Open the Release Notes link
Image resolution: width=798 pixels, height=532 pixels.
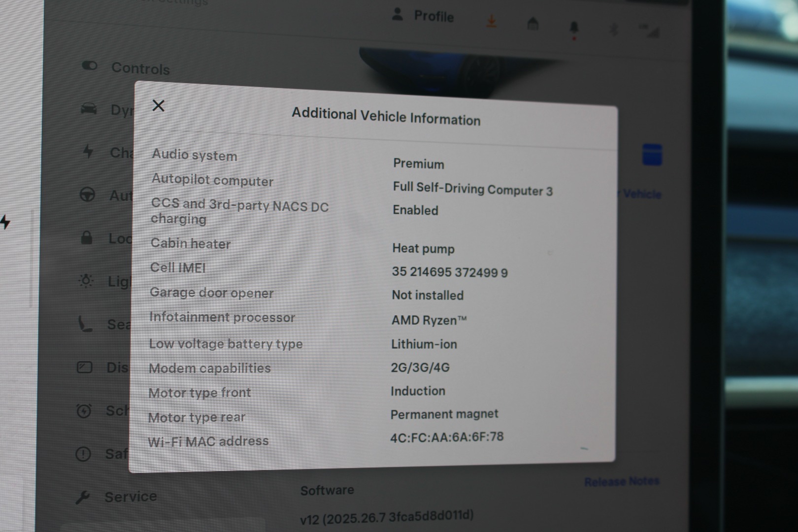click(x=622, y=481)
